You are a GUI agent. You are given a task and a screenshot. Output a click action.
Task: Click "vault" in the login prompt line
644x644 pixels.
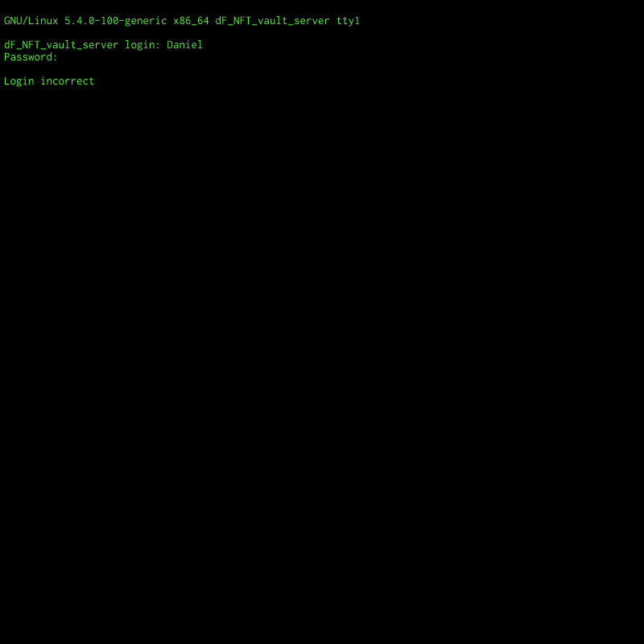[x=61, y=44]
